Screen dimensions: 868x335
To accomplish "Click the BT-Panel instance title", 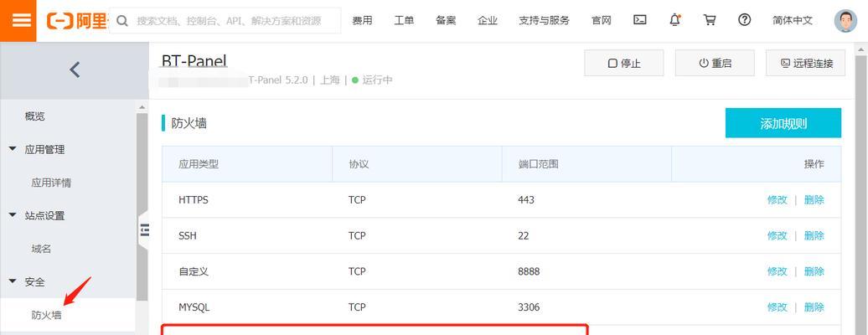I will pyautogui.click(x=194, y=60).
